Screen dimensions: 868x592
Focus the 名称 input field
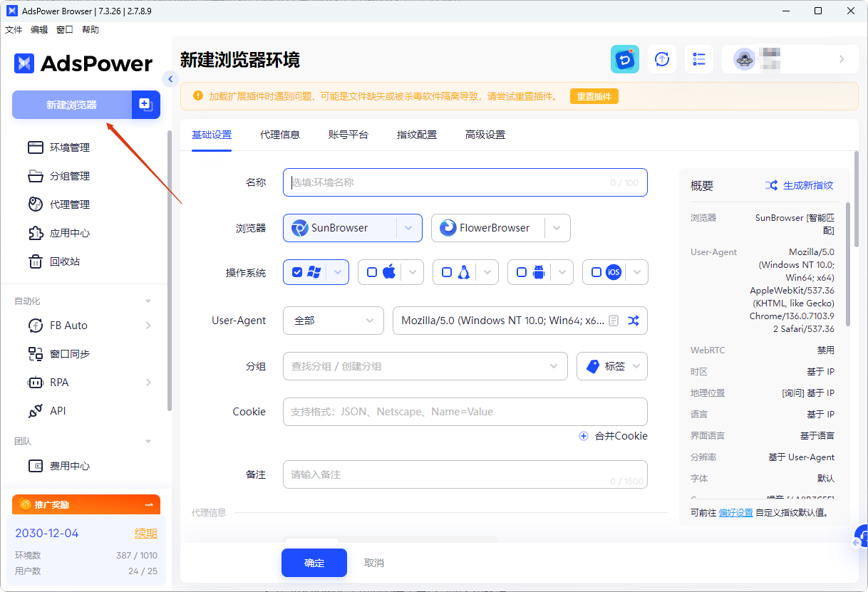point(465,182)
